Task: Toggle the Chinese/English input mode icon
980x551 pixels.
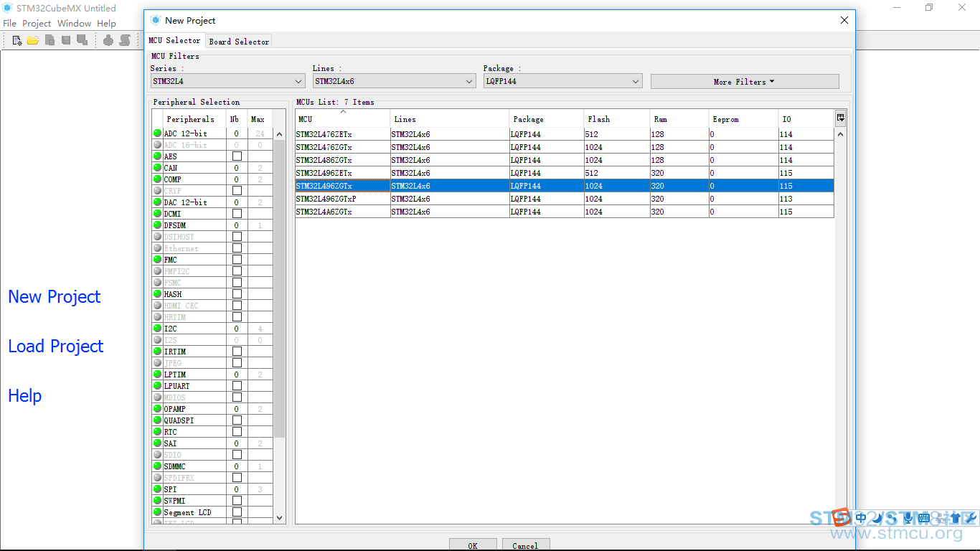Action: click(861, 518)
